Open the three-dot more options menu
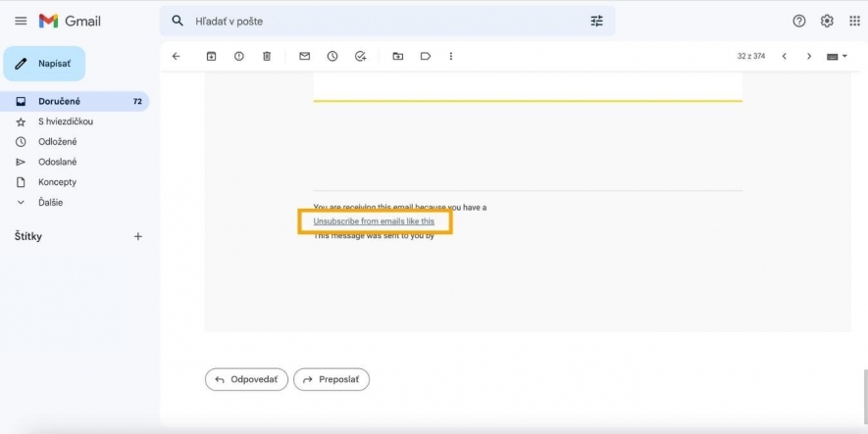The image size is (868, 434). (x=450, y=56)
